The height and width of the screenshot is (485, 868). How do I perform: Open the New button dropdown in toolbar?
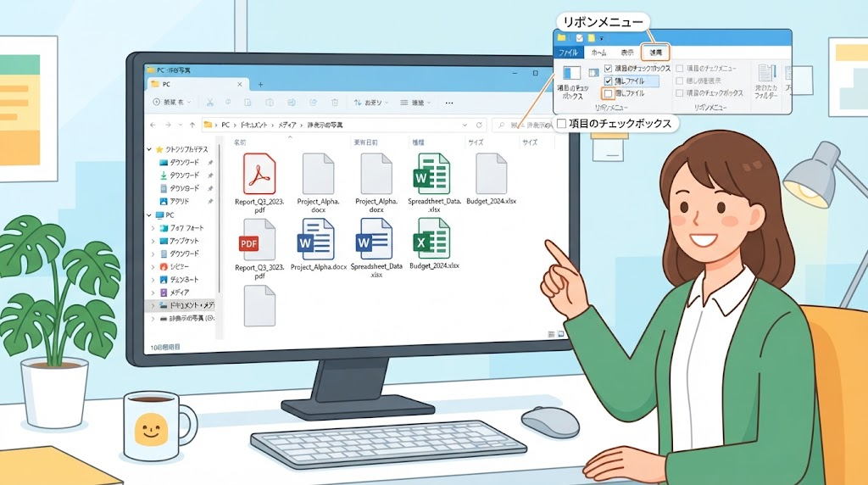[x=171, y=103]
